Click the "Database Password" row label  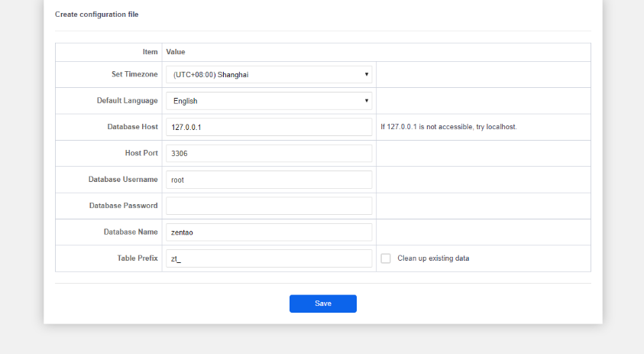(123, 206)
